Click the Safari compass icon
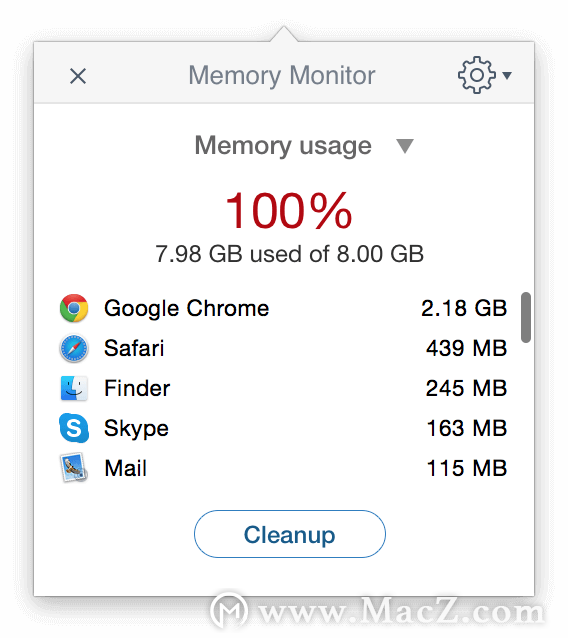 pos(74,348)
